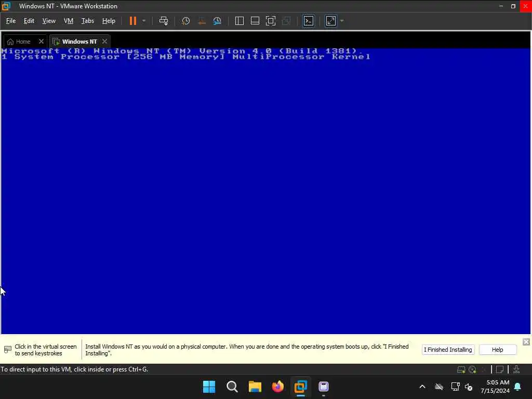The image size is (532, 399).
Task: Click the purple app taskbar icon
Action: (323, 387)
